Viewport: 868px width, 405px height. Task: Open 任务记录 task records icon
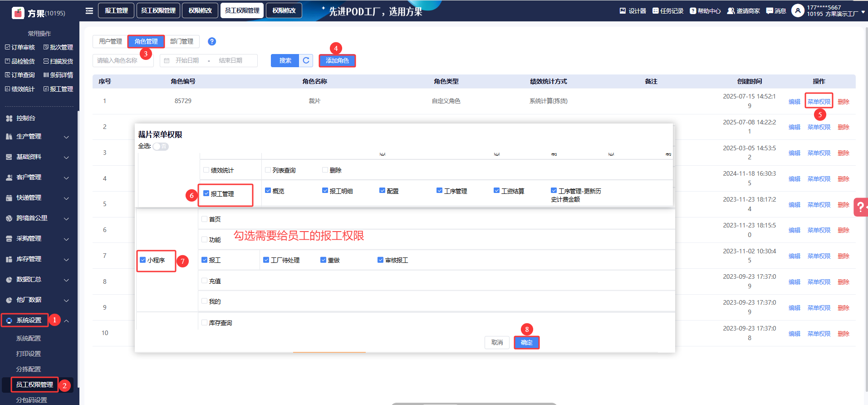655,11
